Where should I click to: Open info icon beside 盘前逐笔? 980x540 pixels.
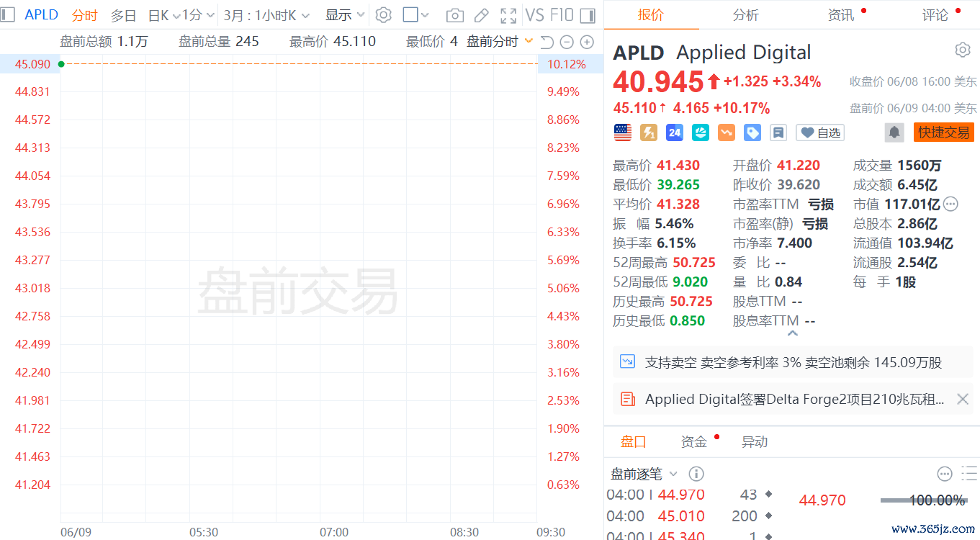(696, 474)
